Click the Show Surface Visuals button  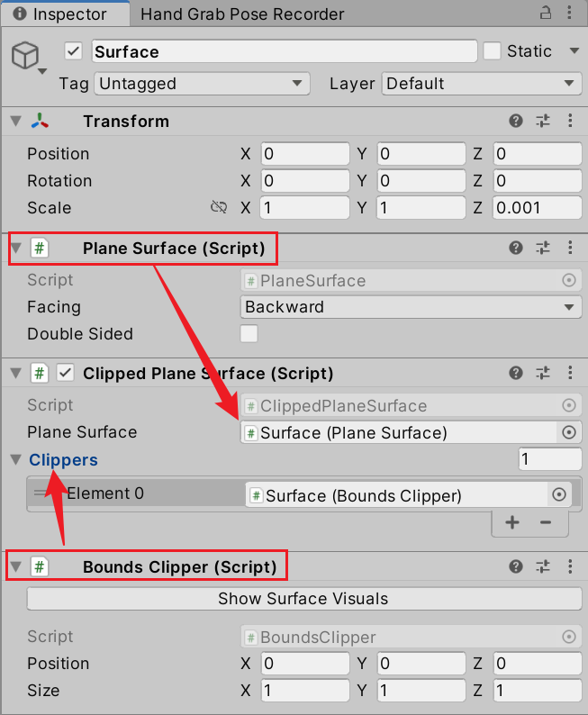coord(304,598)
